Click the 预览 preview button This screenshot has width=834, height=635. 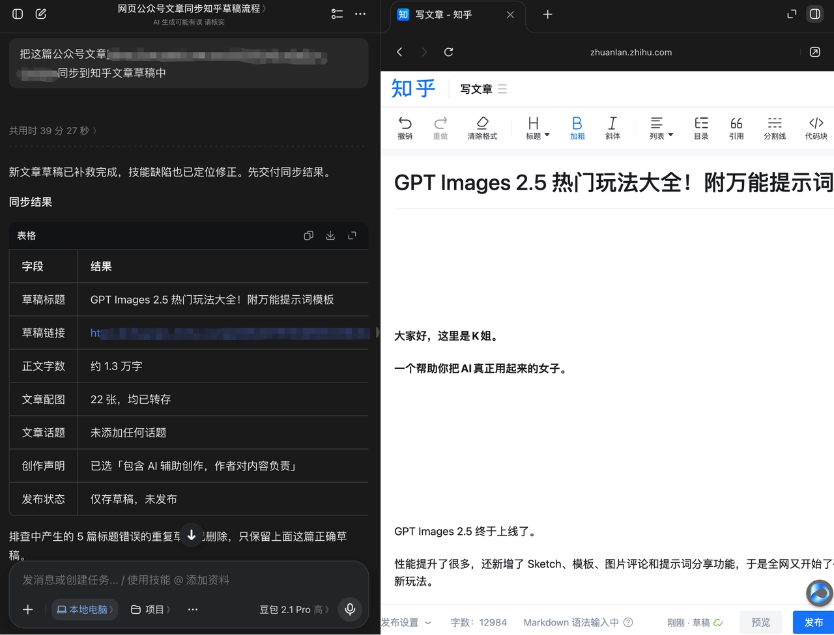coord(761,622)
